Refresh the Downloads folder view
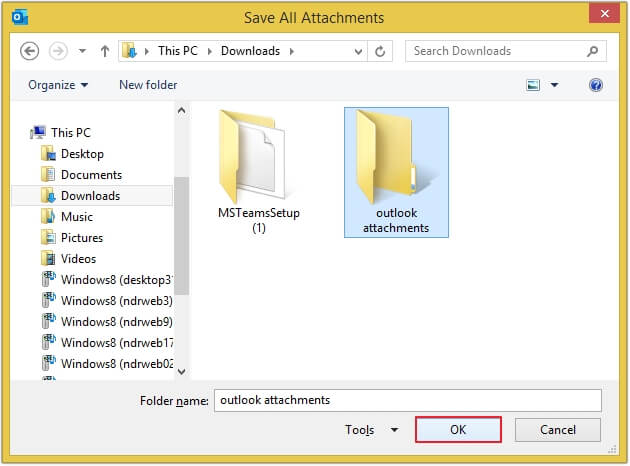The image size is (630, 466). pos(380,51)
